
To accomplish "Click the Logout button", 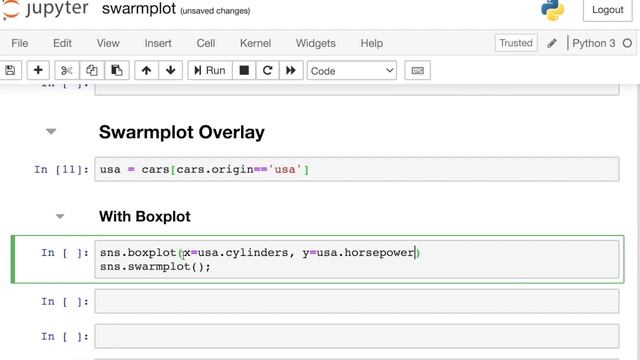I will click(608, 10).
